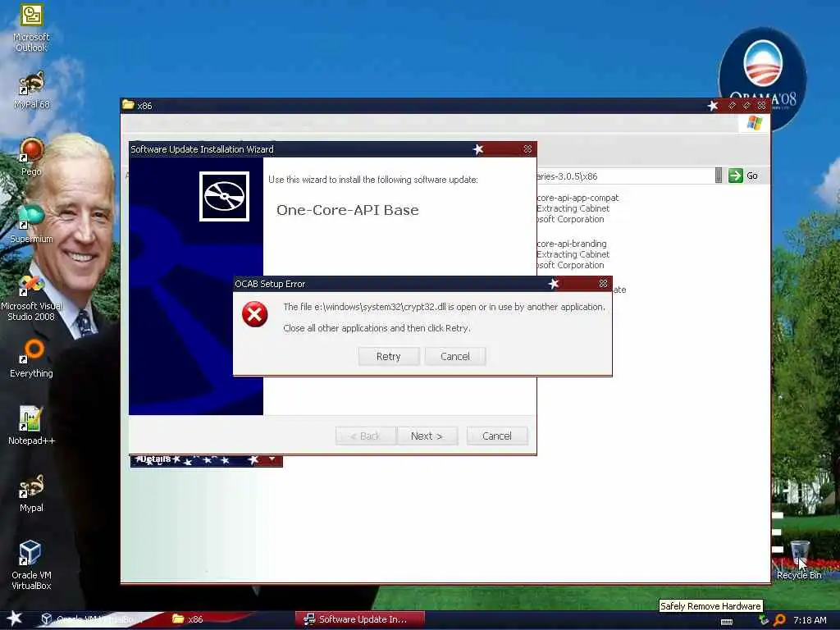The image size is (840, 630).
Task: Click Back button in Software Update wizard
Action: click(366, 436)
